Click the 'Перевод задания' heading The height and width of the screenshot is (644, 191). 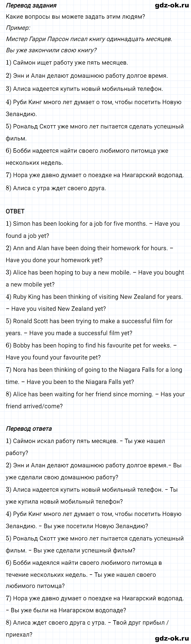click(31, 5)
